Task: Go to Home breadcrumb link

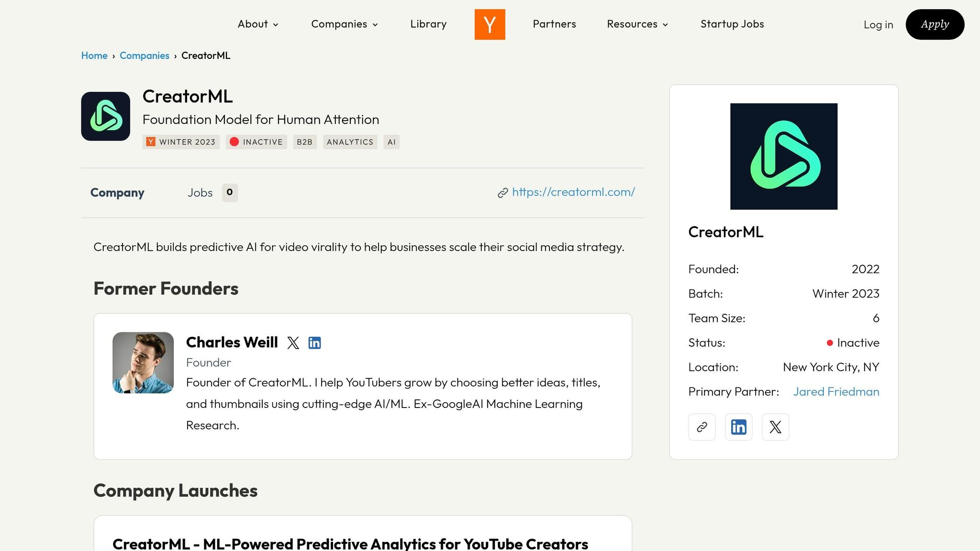Action: (94, 55)
